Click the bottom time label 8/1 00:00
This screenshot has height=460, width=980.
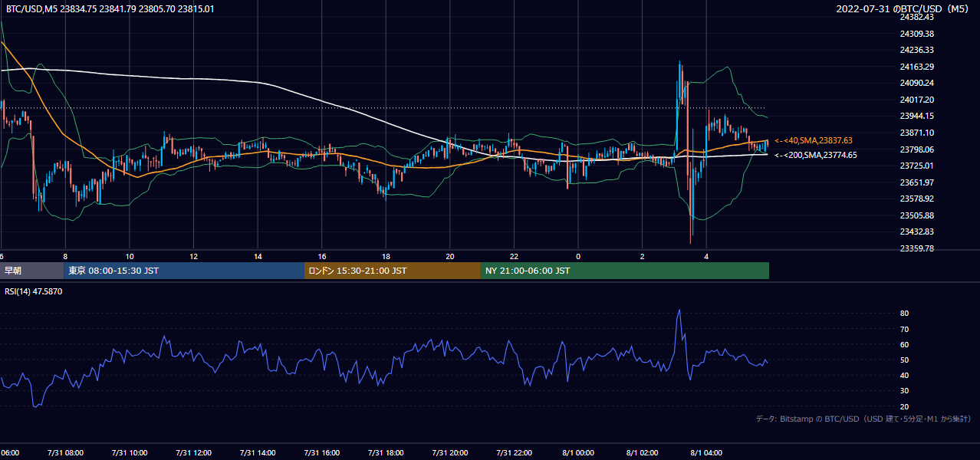click(x=578, y=452)
